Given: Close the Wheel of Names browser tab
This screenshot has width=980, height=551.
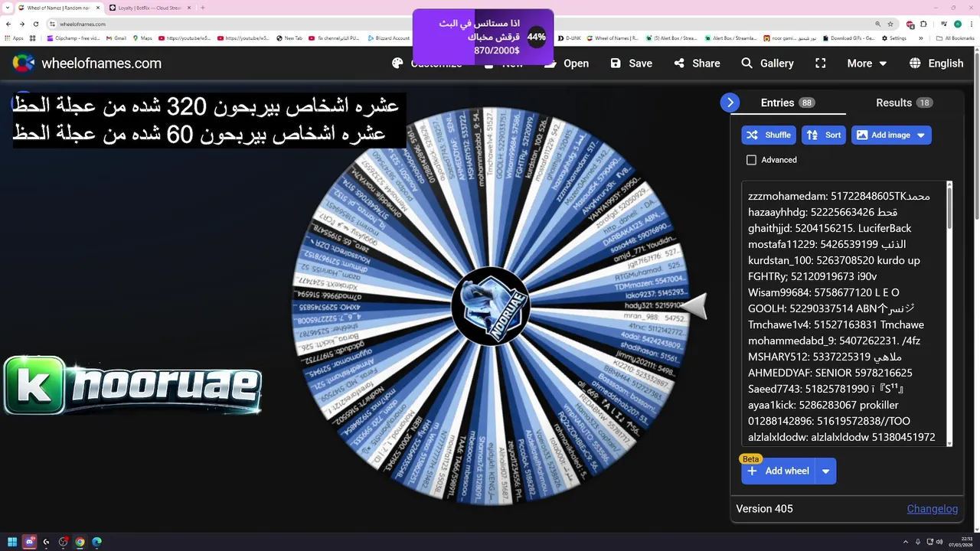Looking at the screenshot, I should (x=97, y=8).
